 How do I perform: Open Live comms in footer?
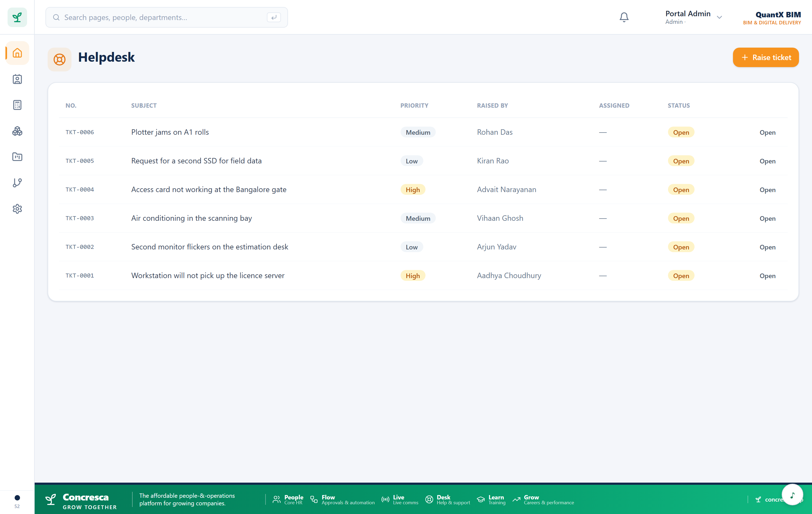tap(400, 499)
